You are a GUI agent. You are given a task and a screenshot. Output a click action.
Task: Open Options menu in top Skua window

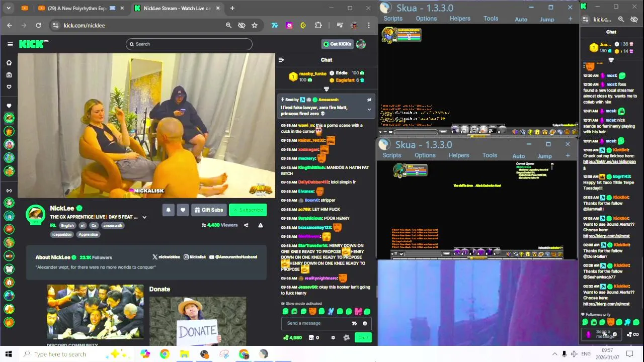[426, 19]
